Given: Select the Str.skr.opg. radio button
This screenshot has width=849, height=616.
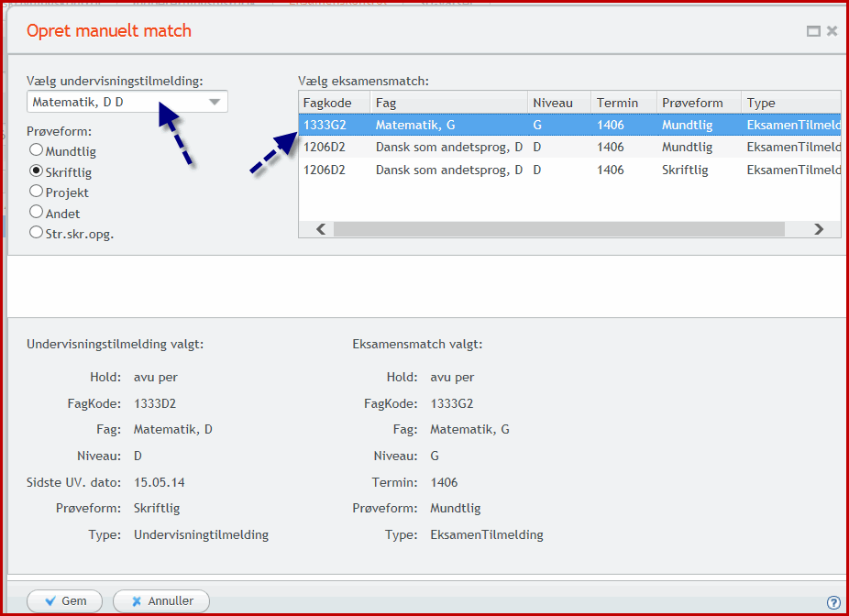Looking at the screenshot, I should tap(37, 233).
